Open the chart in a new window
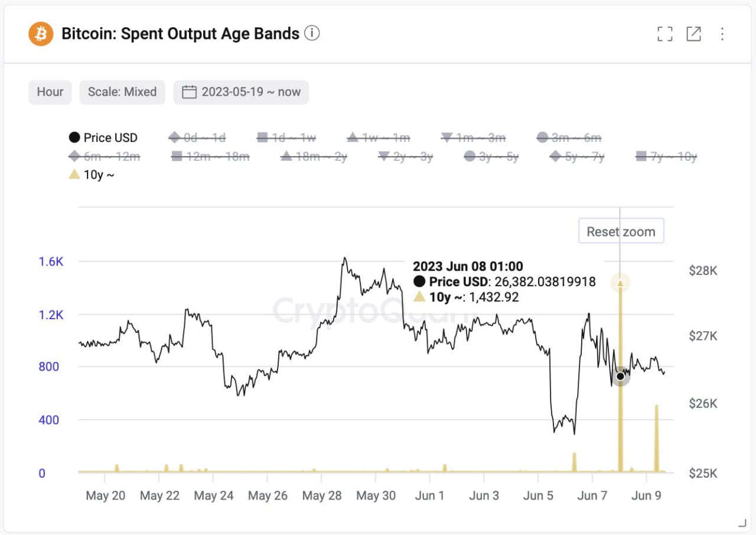The width and height of the screenshot is (756, 535). 693,34
